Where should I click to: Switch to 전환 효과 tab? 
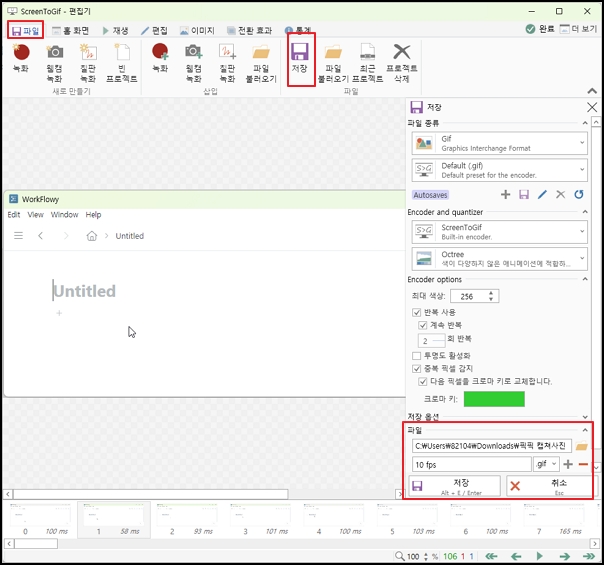pos(249,30)
